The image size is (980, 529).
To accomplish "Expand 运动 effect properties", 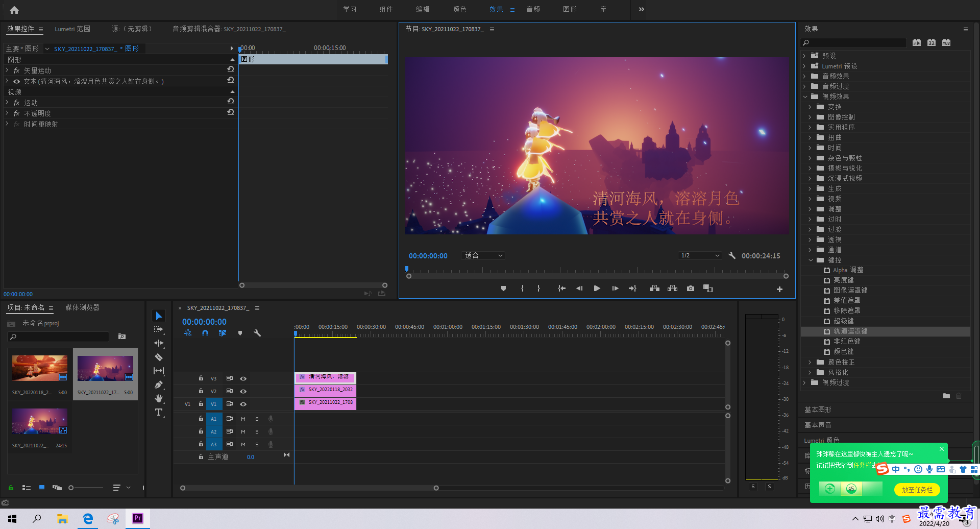I will [7, 103].
